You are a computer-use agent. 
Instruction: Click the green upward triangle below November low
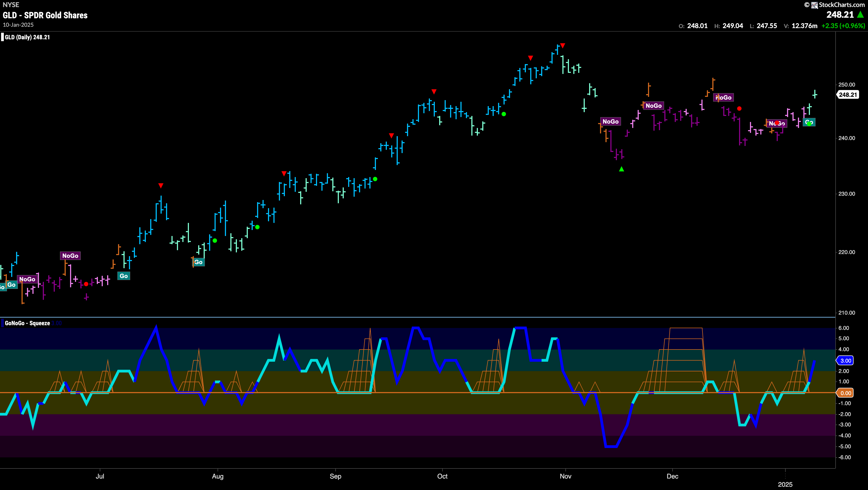pyautogui.click(x=621, y=169)
